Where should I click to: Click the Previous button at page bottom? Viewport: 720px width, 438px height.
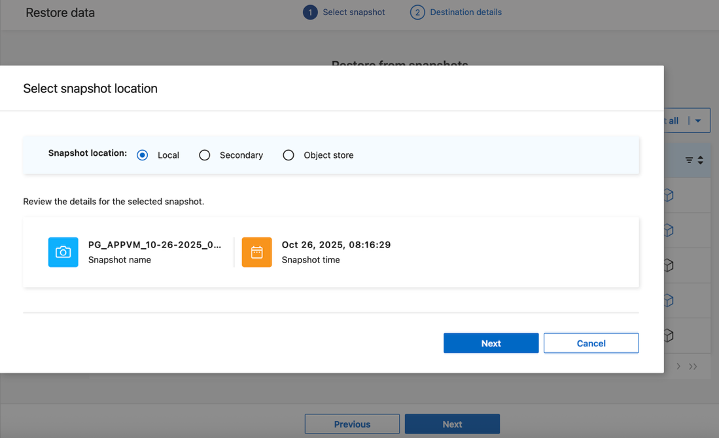coord(352,424)
